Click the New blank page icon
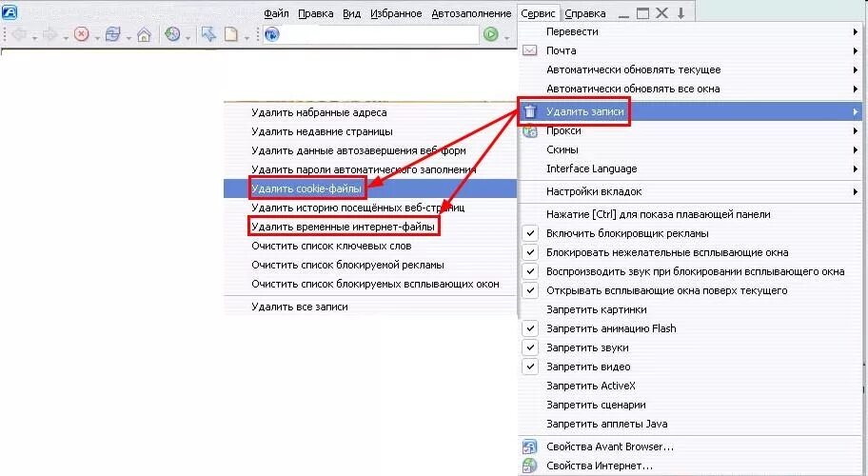 (x=231, y=34)
